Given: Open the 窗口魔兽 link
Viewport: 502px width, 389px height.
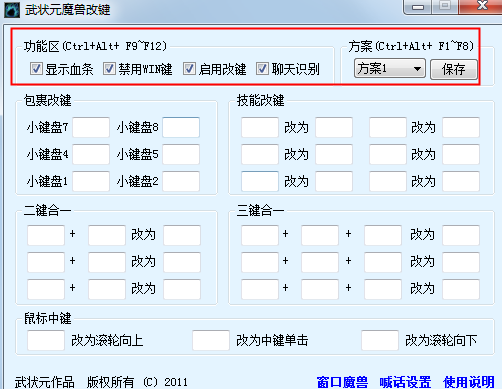Looking at the screenshot, I should tap(342, 382).
